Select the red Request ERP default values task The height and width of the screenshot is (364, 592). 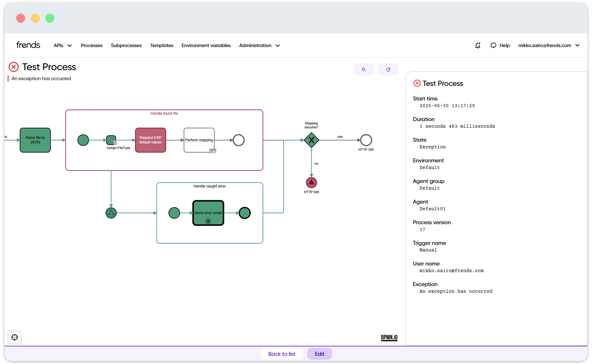151,140
